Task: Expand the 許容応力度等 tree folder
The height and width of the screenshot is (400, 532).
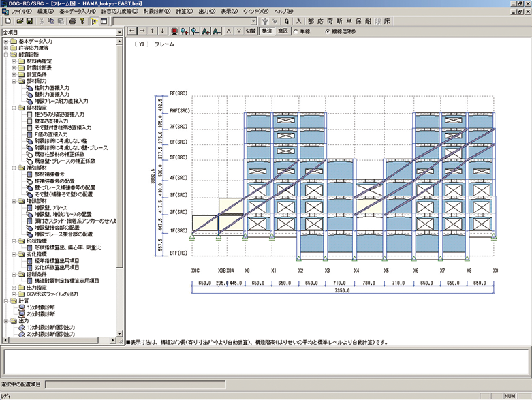Action: point(5,48)
